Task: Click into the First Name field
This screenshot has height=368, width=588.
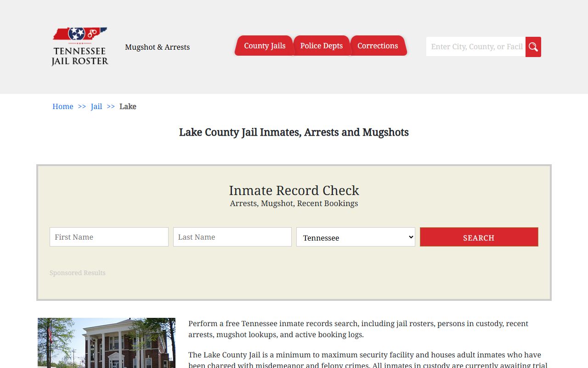Action: 109,237
